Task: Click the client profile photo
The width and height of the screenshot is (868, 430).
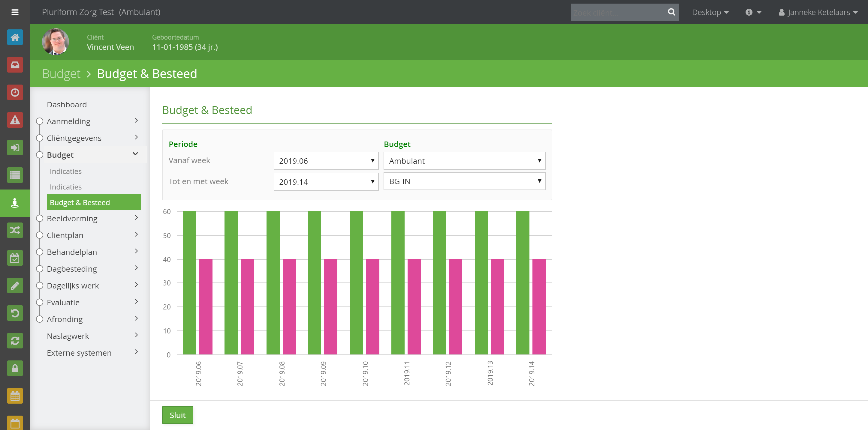Action: [55, 42]
